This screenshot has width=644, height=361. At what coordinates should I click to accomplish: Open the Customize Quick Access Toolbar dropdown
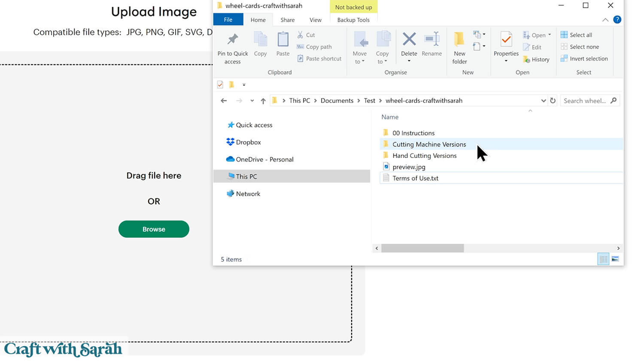[x=244, y=85]
